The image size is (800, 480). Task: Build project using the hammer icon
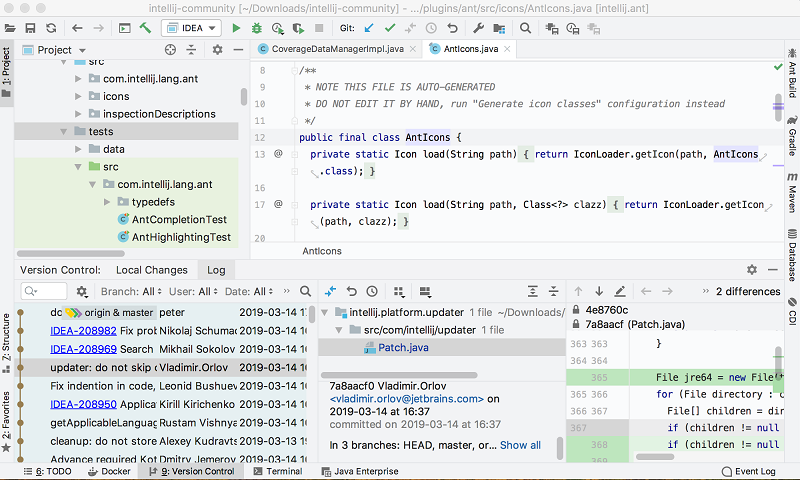pos(146,28)
